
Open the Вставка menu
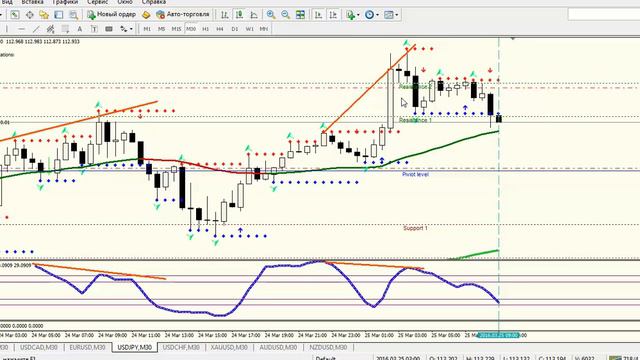tap(32, 2)
